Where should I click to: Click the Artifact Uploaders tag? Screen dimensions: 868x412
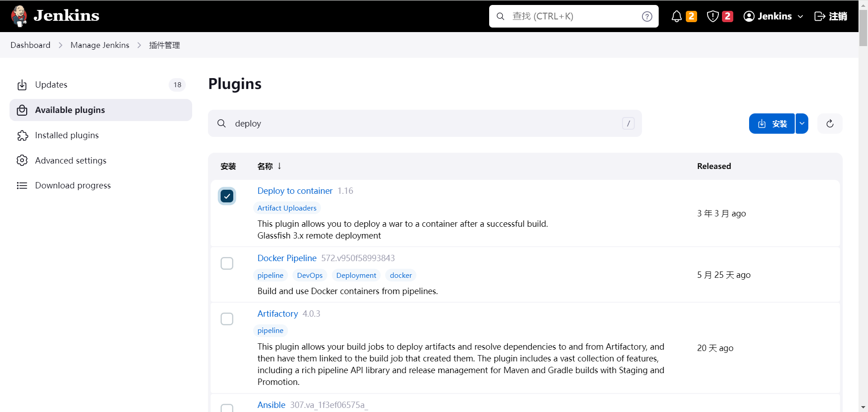pos(287,208)
